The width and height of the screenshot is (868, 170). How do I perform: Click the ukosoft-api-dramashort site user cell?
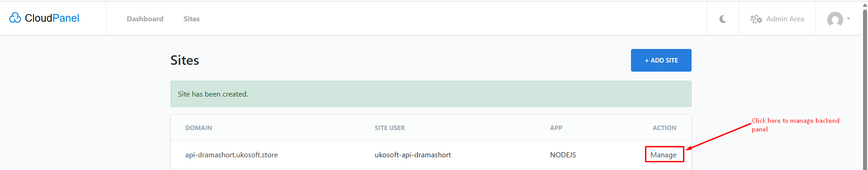pos(413,155)
